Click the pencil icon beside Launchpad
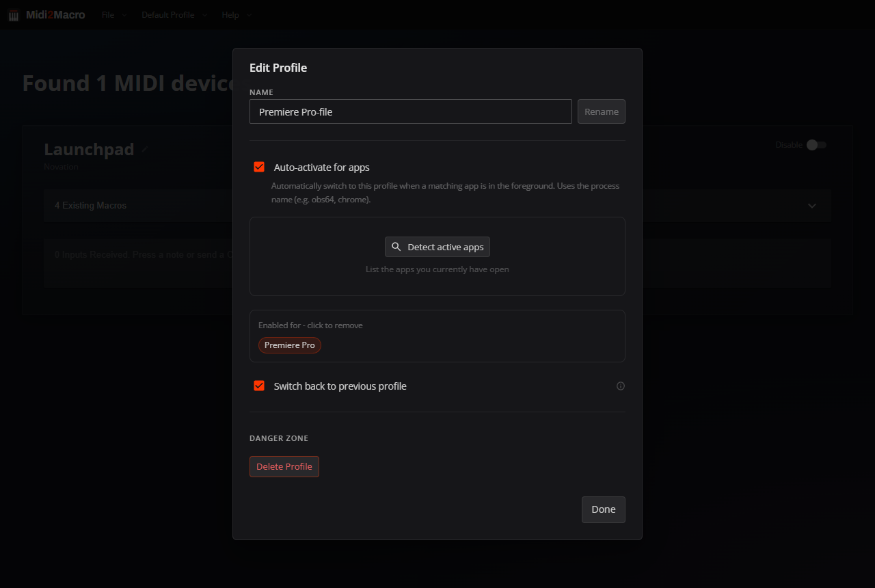Viewport: 875px width, 588px height. coord(144,149)
